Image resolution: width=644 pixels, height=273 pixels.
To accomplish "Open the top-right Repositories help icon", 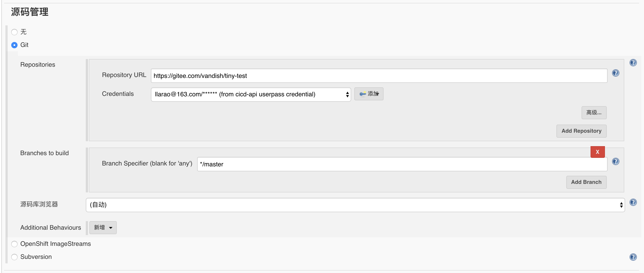I will pos(633,62).
